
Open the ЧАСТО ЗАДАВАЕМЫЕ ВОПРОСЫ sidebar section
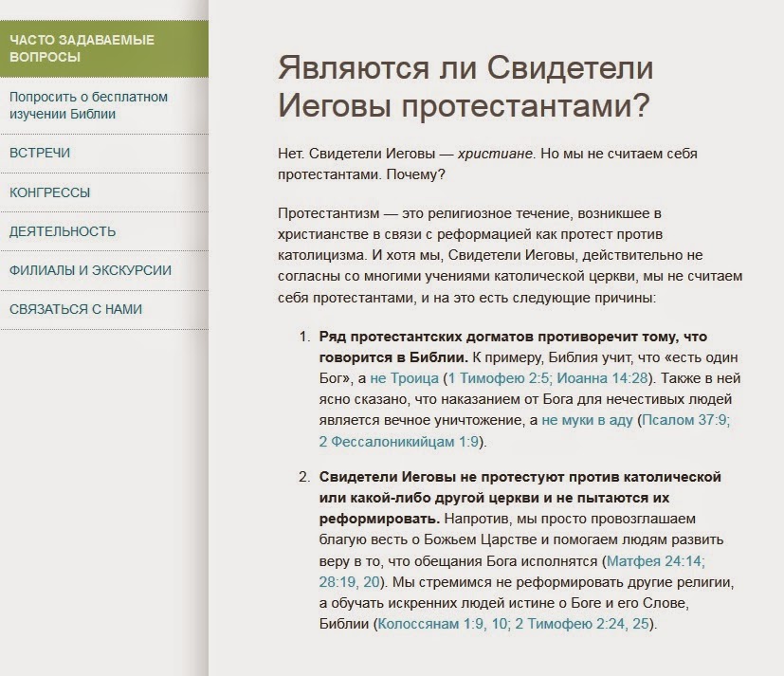(x=104, y=48)
